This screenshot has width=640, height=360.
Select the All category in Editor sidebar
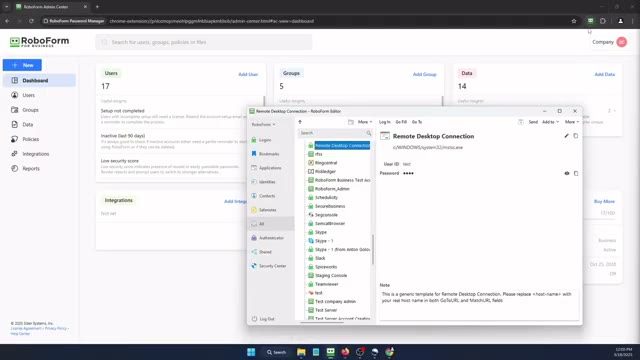click(271, 224)
